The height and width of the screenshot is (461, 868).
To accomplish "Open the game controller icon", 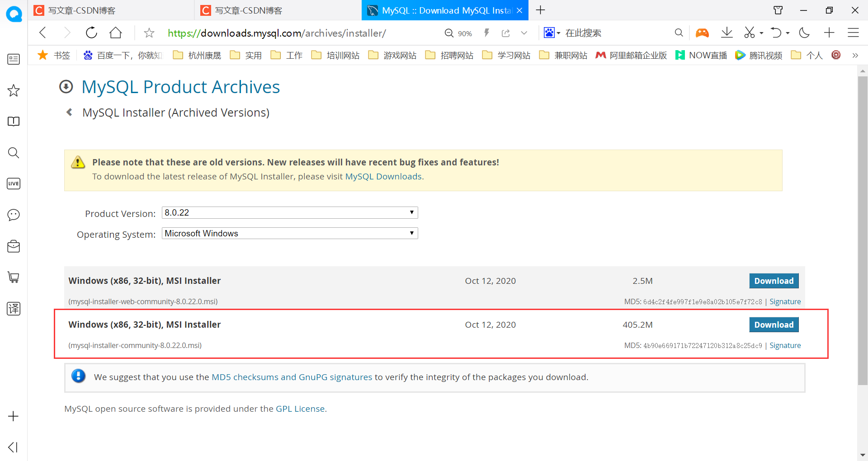I will coord(702,33).
